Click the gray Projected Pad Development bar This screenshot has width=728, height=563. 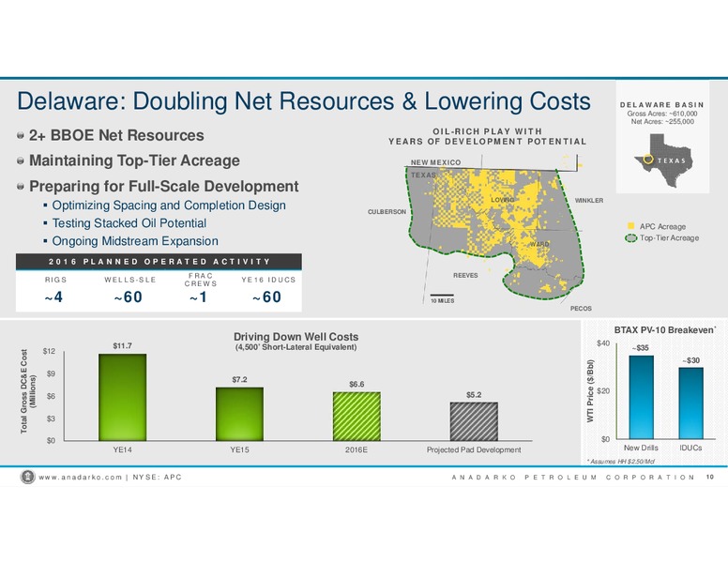(474, 421)
